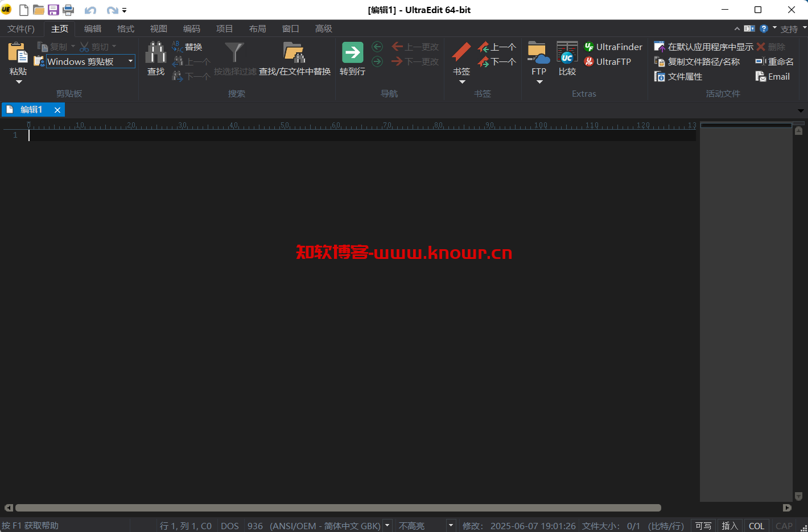Click 在默认应用程序中显示
Screen dimensions: 808x532
(704, 47)
